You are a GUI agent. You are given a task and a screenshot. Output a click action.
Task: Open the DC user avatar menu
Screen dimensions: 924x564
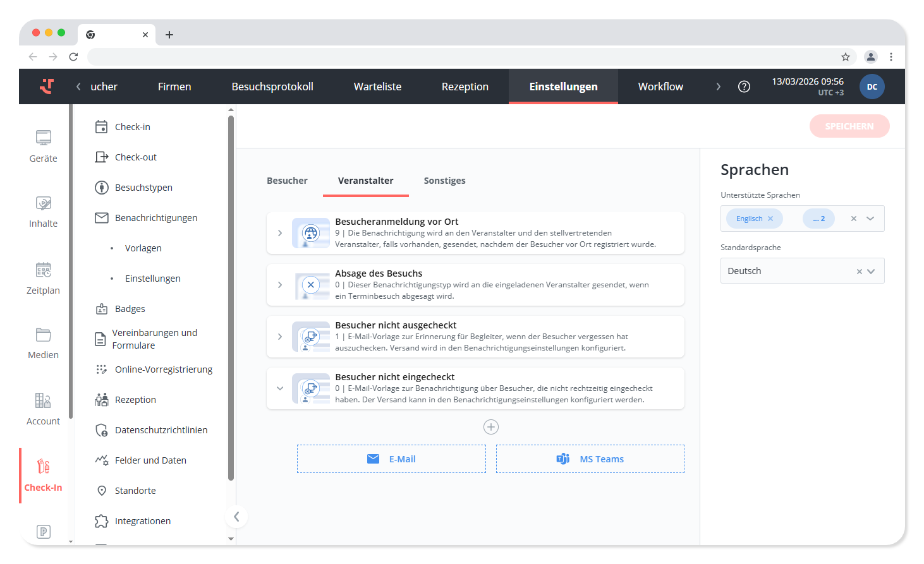pos(872,87)
